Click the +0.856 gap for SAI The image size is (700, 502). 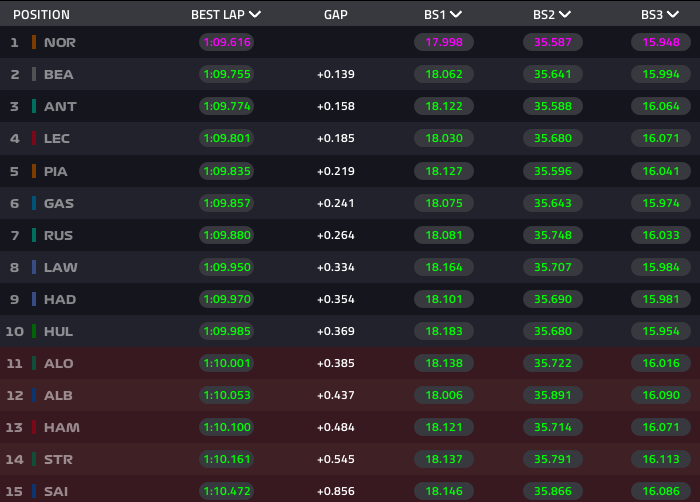pyautogui.click(x=335, y=491)
